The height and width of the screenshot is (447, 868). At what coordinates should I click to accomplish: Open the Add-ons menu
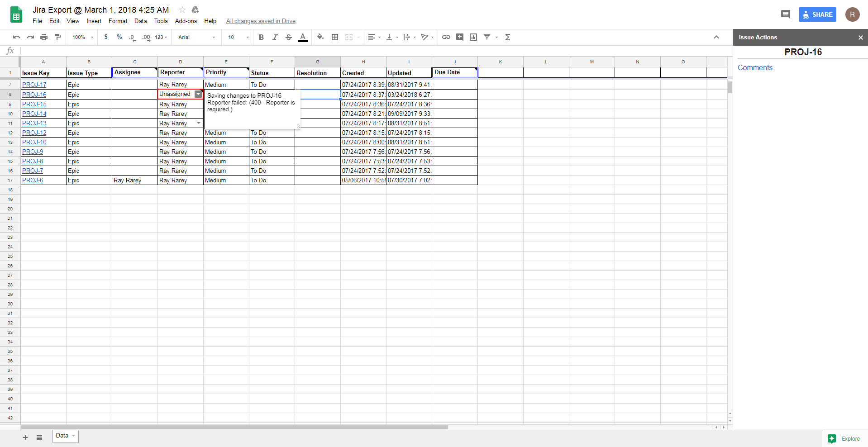pos(186,21)
